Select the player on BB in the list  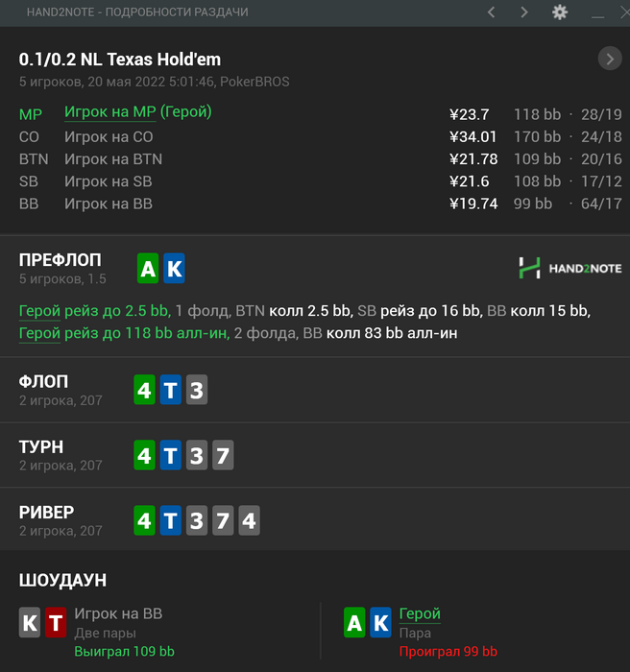pos(109,204)
